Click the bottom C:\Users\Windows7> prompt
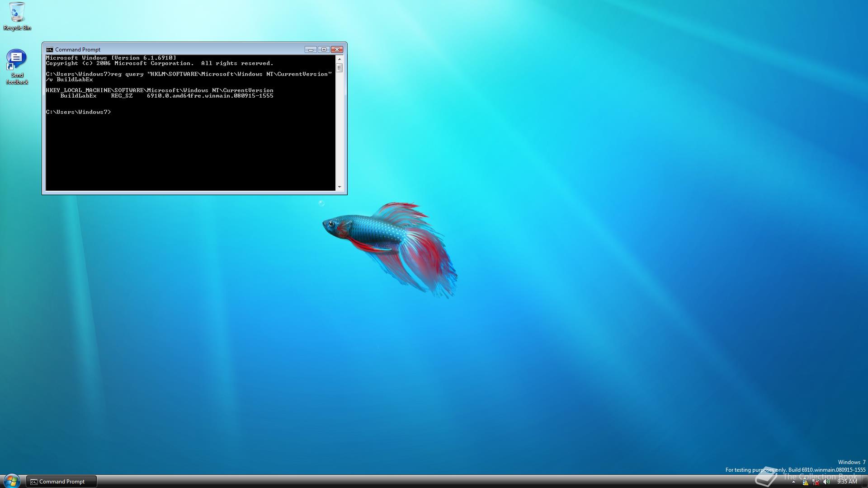 (78, 112)
